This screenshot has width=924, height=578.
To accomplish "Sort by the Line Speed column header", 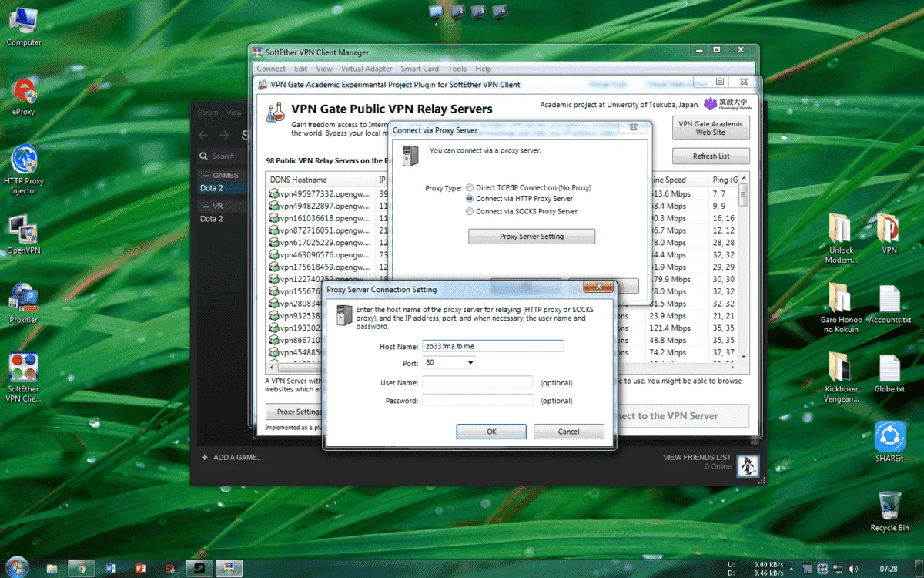I will [x=679, y=180].
